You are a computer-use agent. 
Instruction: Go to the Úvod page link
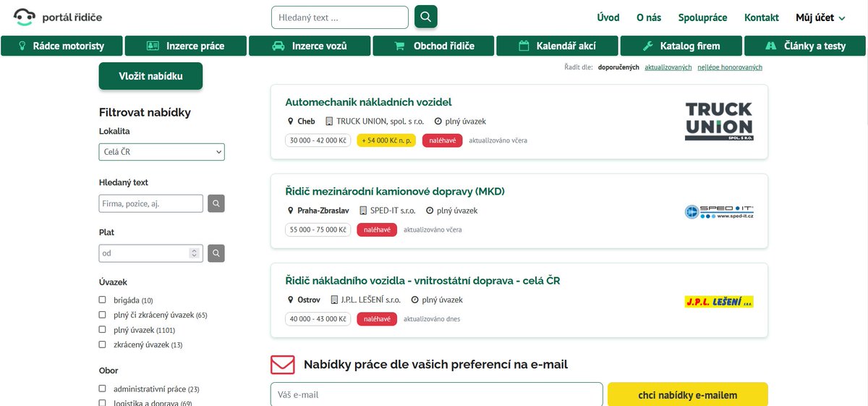608,17
